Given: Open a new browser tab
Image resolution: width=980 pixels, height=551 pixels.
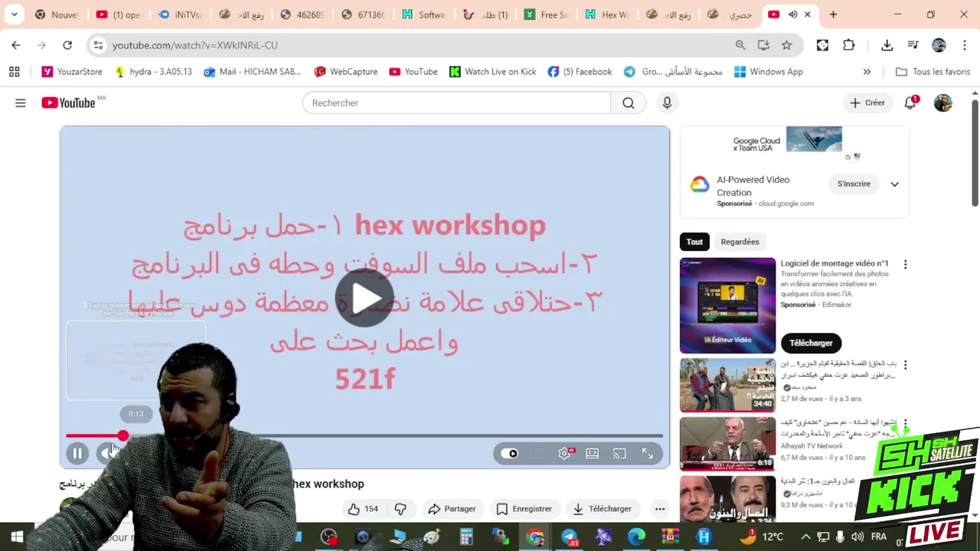Looking at the screenshot, I should click(833, 15).
